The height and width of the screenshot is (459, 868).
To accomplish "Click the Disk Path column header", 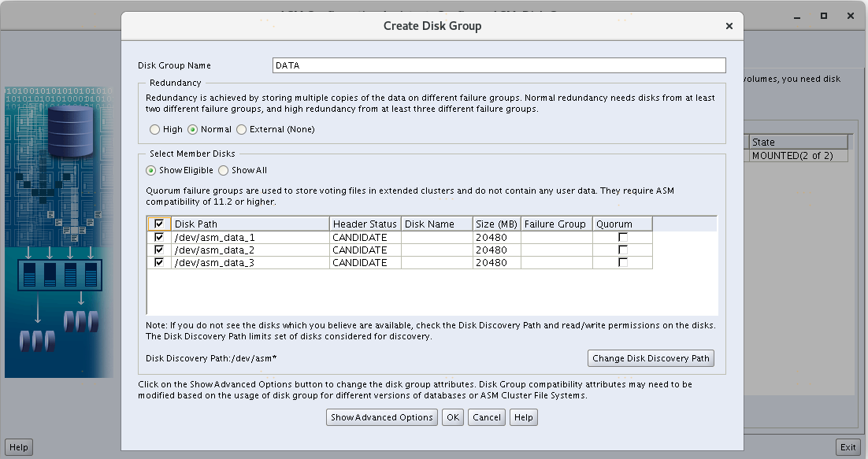I will (x=250, y=224).
